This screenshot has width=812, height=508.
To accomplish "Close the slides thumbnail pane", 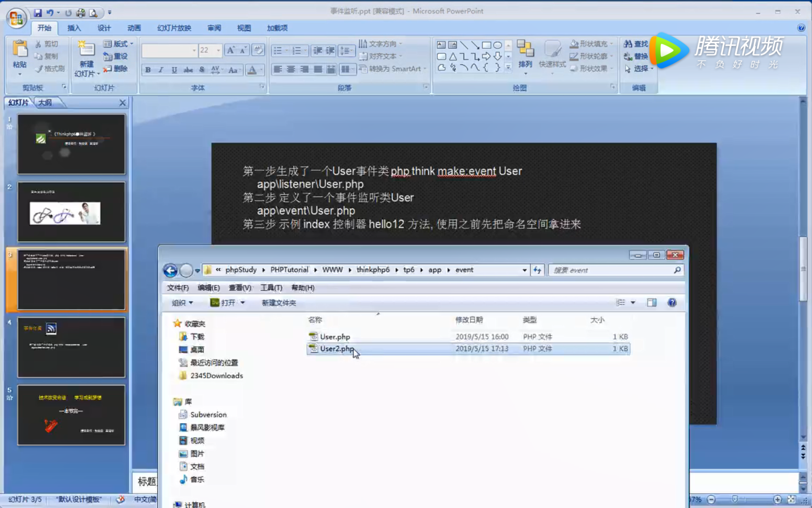I will click(x=122, y=103).
